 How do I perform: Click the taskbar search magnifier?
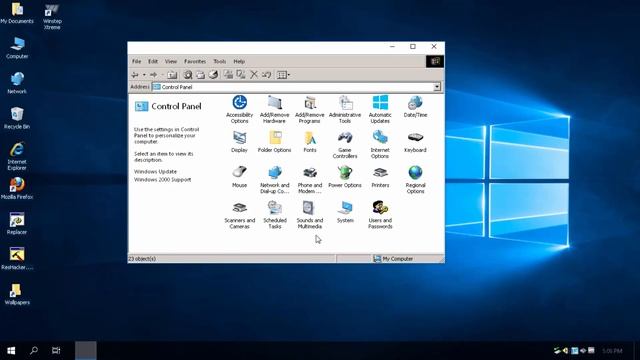pyautogui.click(x=34, y=351)
